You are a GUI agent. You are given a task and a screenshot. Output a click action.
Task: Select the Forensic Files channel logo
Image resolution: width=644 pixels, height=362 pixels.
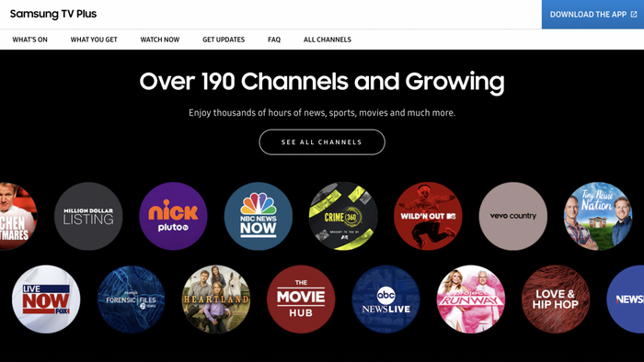coord(131,300)
